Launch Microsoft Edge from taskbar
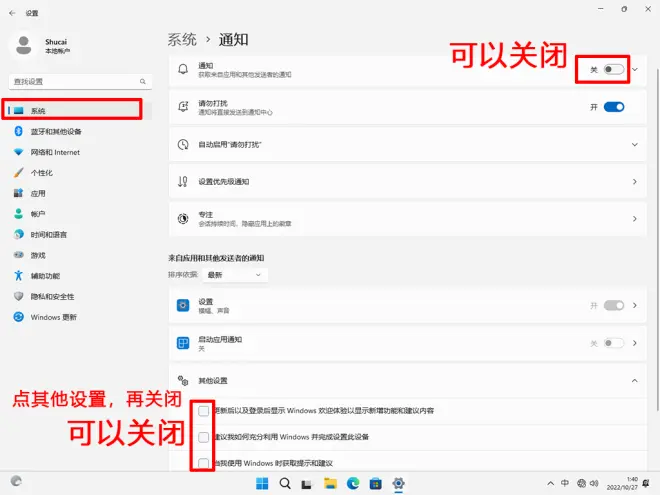This screenshot has width=660, height=495. pyautogui.click(x=353, y=483)
